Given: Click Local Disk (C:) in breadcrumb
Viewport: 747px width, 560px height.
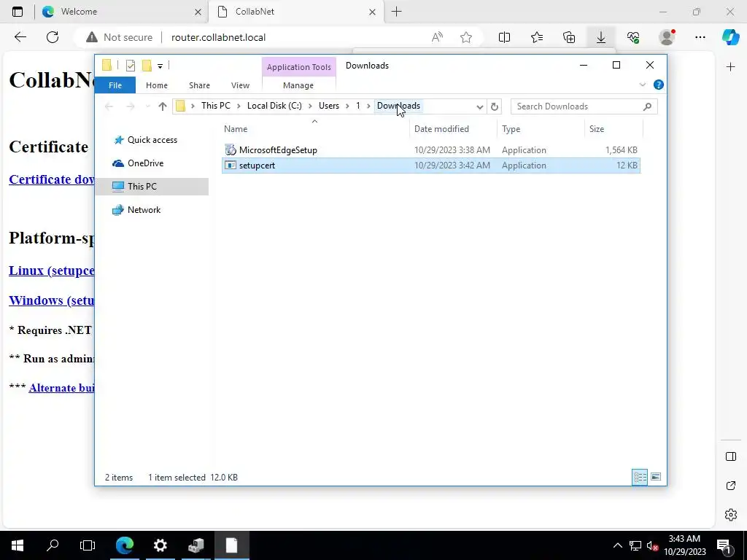Looking at the screenshot, I should [274, 106].
